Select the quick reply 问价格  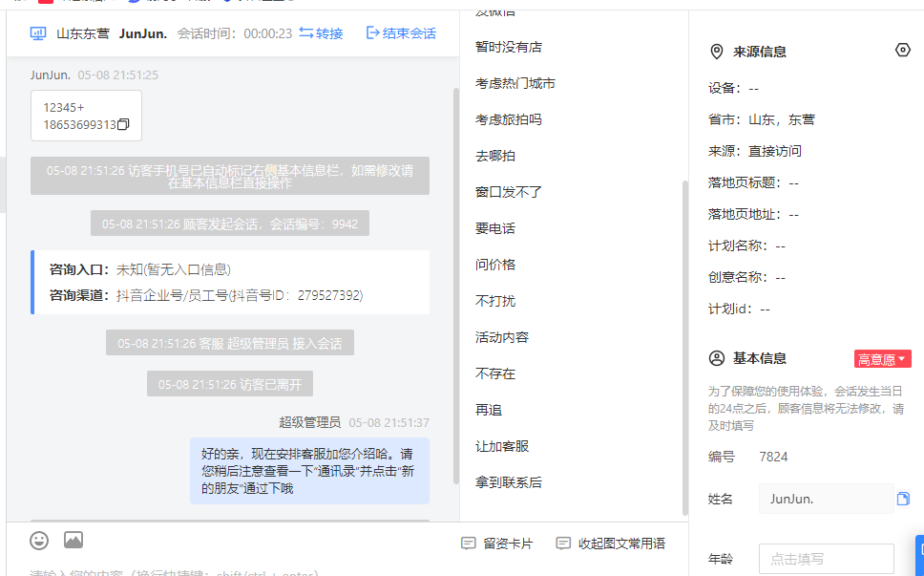point(495,265)
